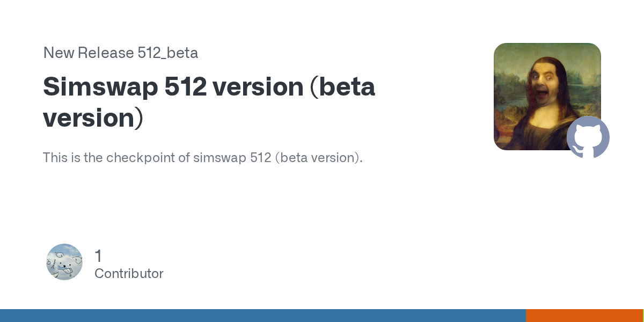Click "simswap 512" in the description
Viewport: 644px width, 322px height.
point(232,158)
